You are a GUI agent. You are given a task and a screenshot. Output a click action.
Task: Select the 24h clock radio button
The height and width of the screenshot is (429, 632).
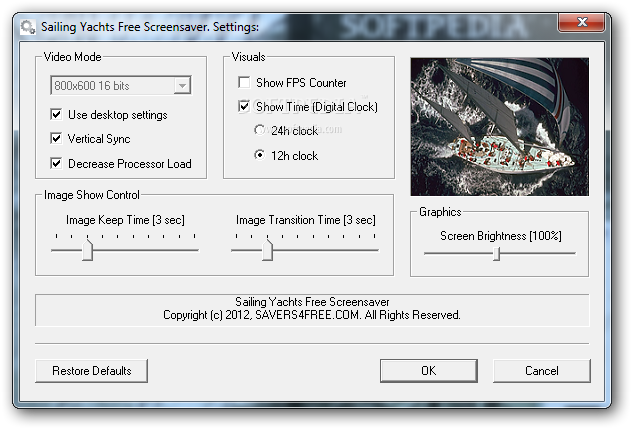coord(260,130)
